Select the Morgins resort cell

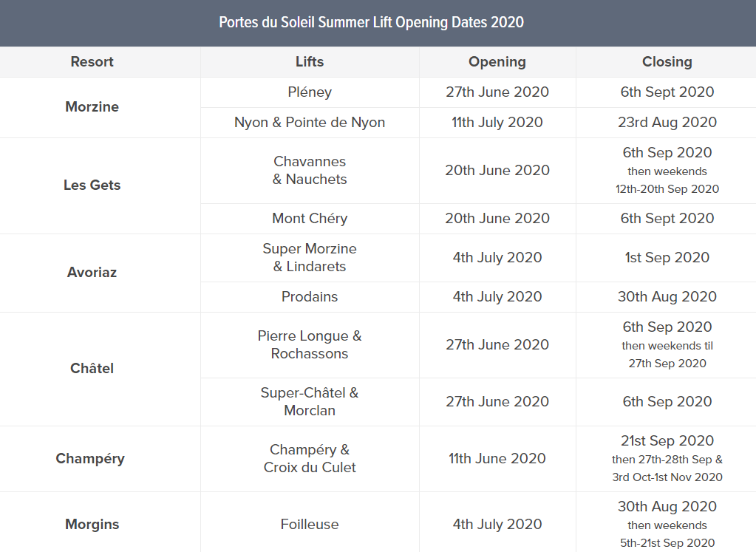tap(92, 525)
